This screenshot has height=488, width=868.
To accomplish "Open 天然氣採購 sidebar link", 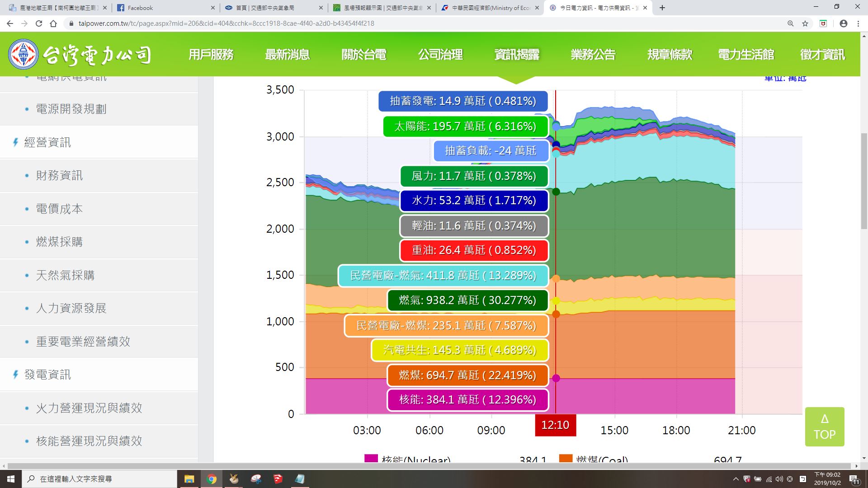I will click(99, 275).
